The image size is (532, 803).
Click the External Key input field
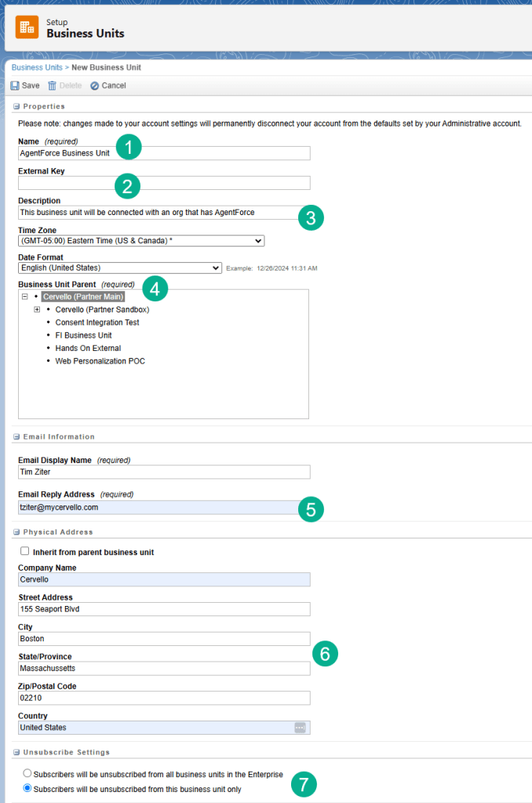(x=164, y=183)
